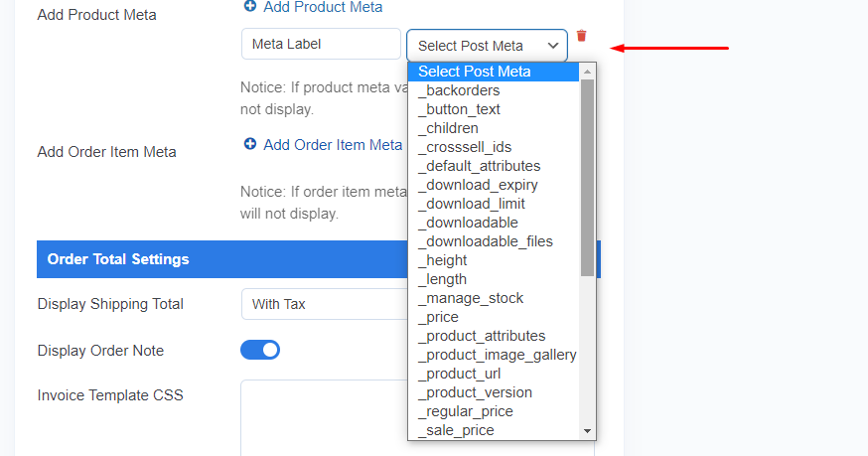The image size is (868, 456).
Task: Click inside the Invoice Template CSS textarea
Action: 324,418
